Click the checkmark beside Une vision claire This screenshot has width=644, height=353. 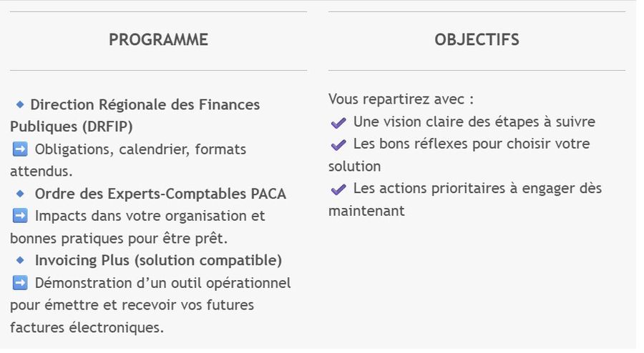[x=338, y=123]
